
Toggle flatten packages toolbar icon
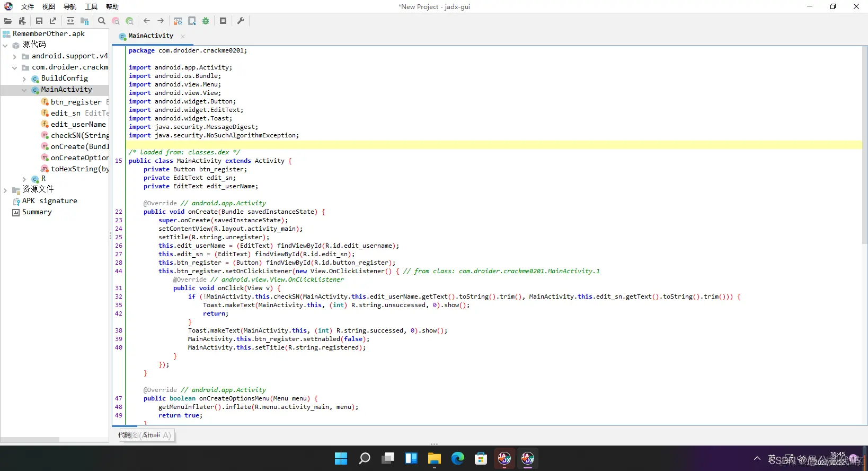click(84, 21)
